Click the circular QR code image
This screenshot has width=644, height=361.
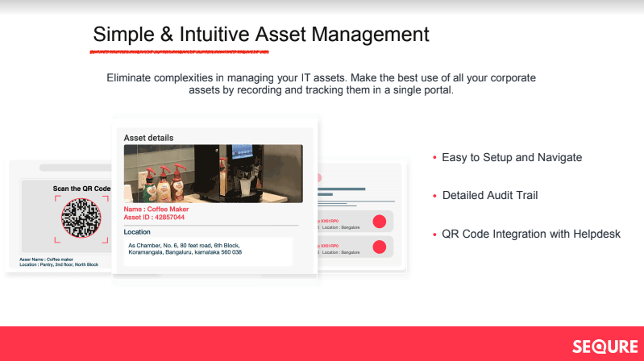pos(81,218)
